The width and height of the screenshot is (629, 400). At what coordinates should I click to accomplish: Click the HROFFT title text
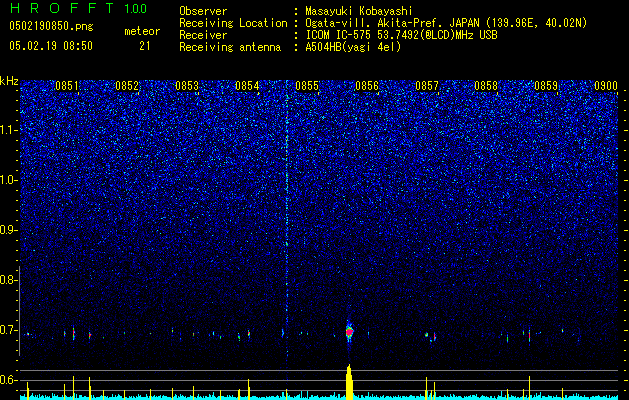click(62, 8)
